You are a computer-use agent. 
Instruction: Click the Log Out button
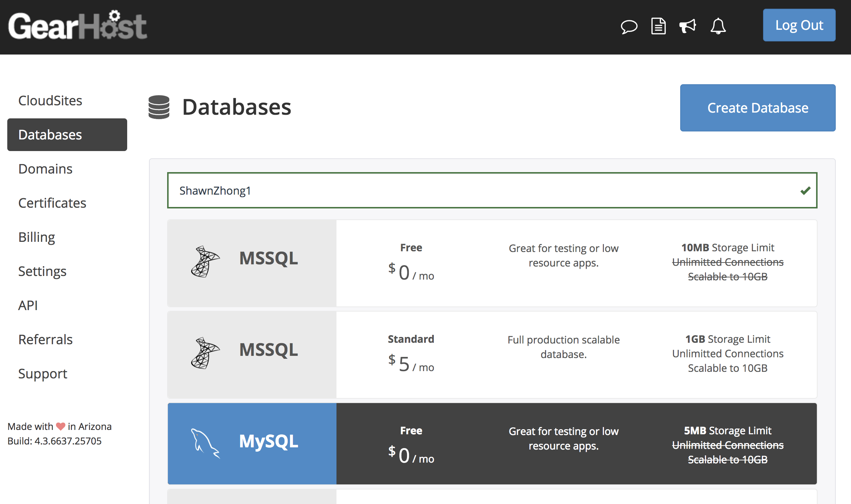click(799, 25)
